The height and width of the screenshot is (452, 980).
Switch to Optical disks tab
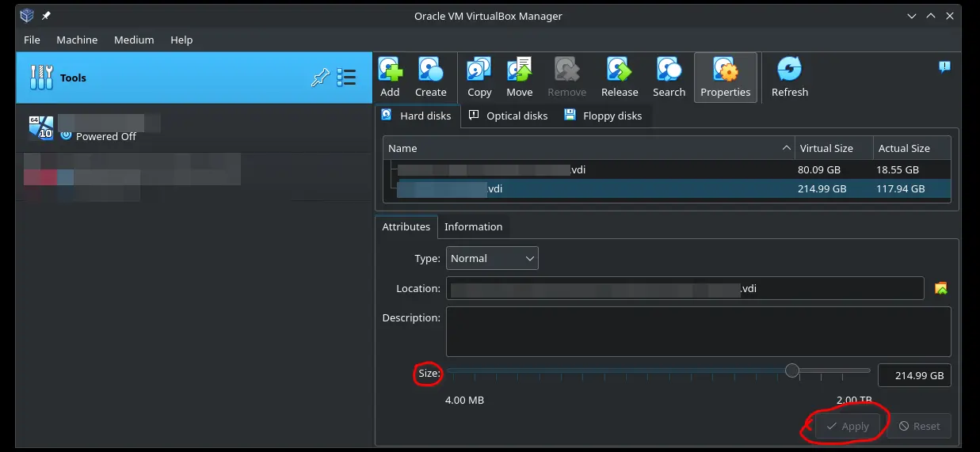[509, 116]
